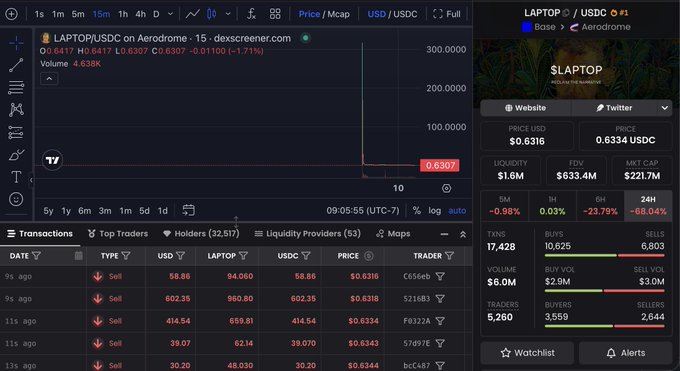
Task: Open the more timeframes dropdown arrow
Action: point(170,14)
